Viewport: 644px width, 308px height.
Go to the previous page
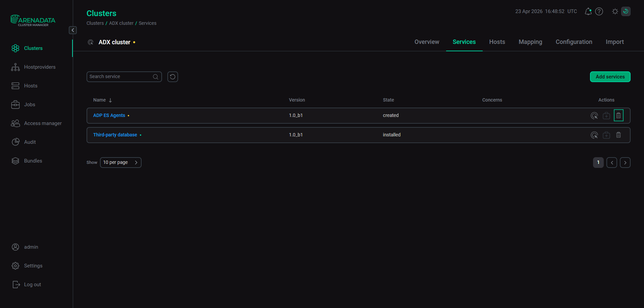point(612,163)
